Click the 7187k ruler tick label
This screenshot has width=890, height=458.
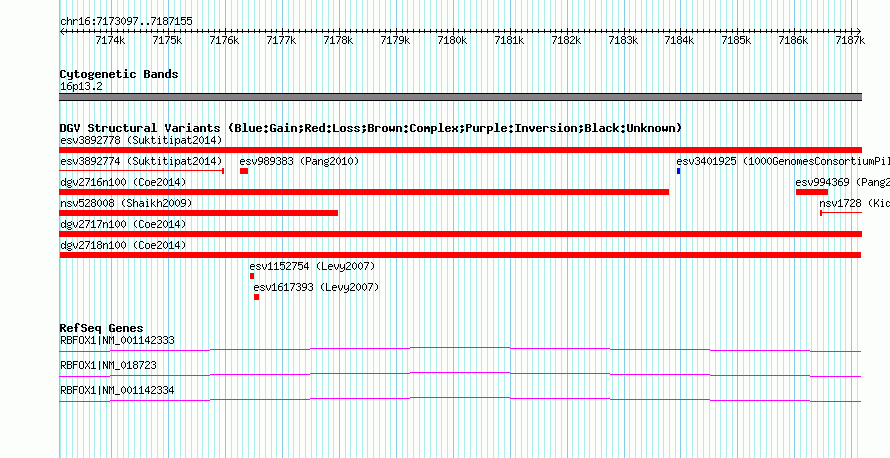(850, 40)
